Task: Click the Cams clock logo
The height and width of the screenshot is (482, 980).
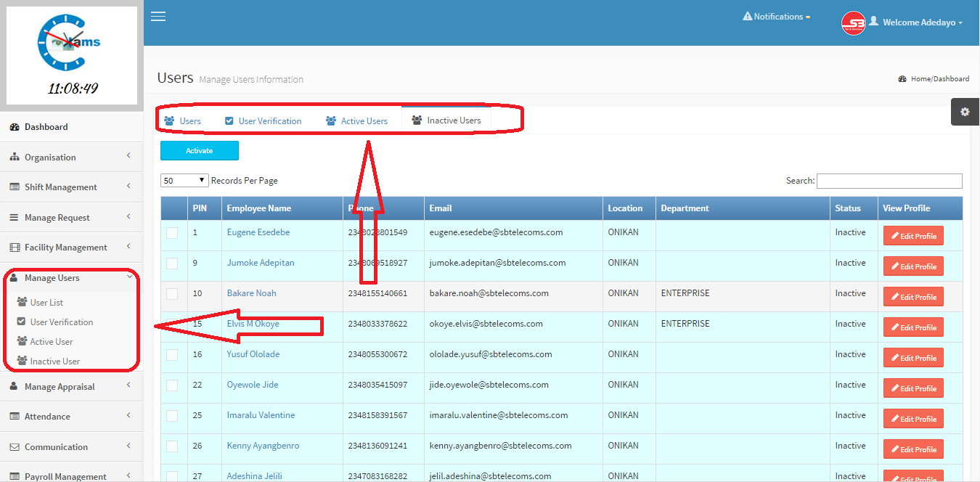Action: [x=71, y=45]
